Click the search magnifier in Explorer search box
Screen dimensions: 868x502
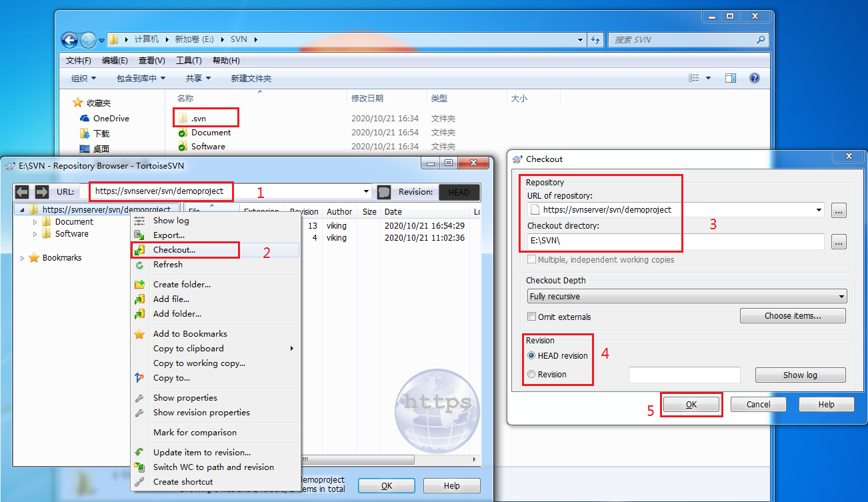click(761, 40)
